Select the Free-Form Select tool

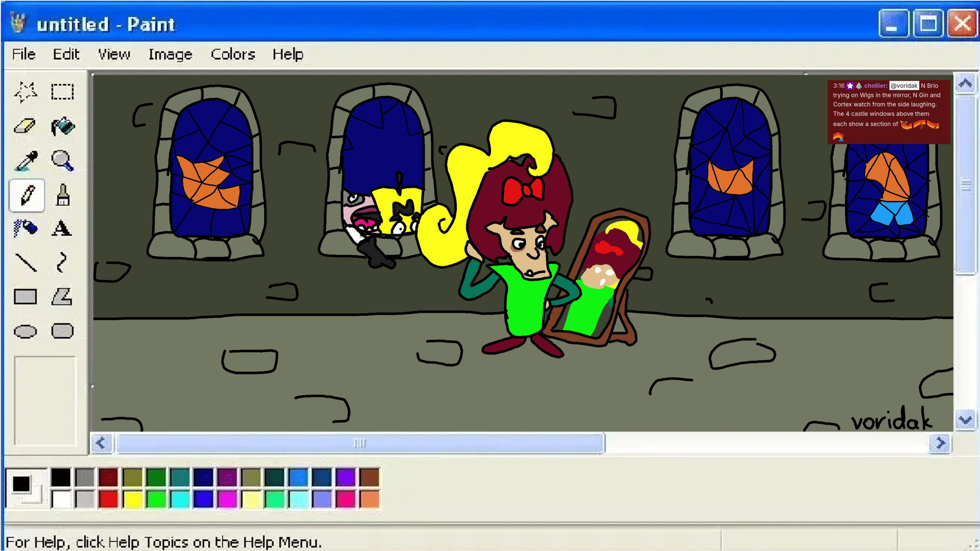(26, 92)
